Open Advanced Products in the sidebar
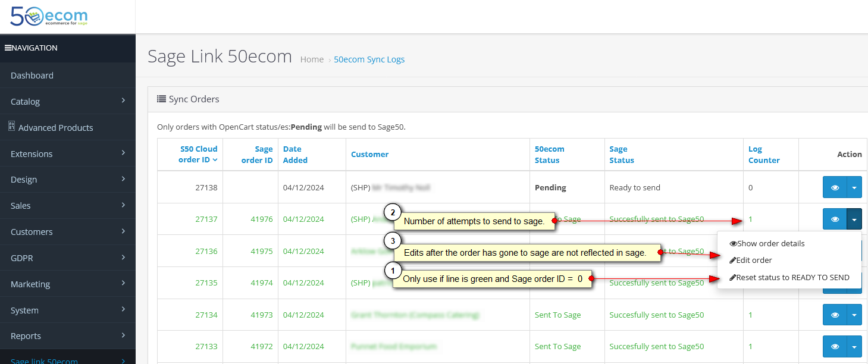This screenshot has width=868, height=364. pyautogui.click(x=68, y=127)
